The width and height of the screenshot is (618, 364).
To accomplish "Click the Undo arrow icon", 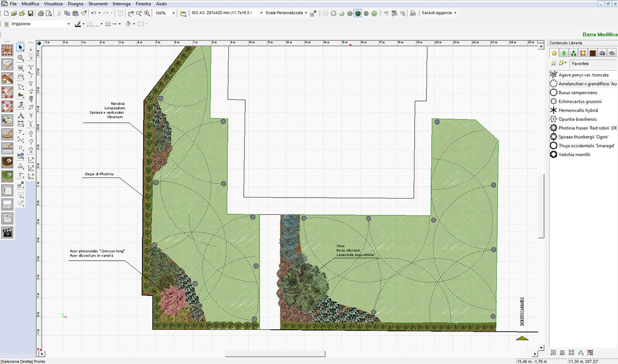I will click(x=93, y=13).
